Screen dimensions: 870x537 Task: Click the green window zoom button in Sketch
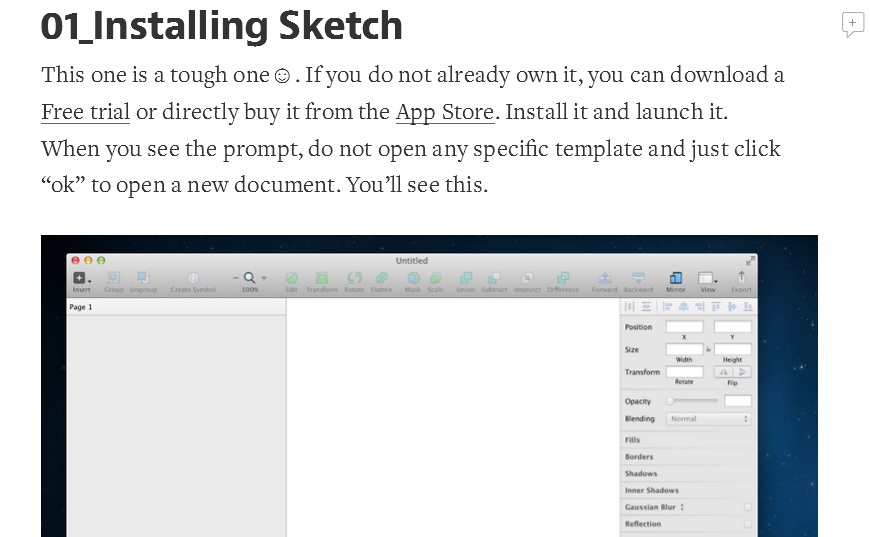tap(101, 260)
